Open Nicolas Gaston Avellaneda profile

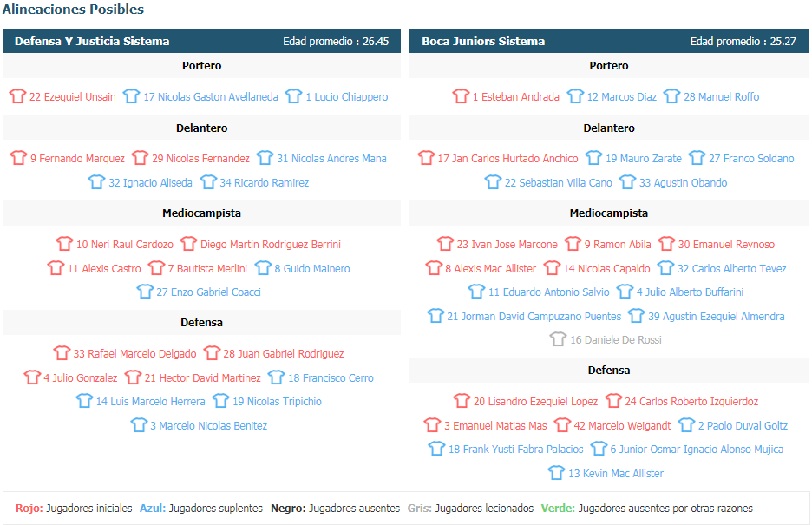coord(211,97)
